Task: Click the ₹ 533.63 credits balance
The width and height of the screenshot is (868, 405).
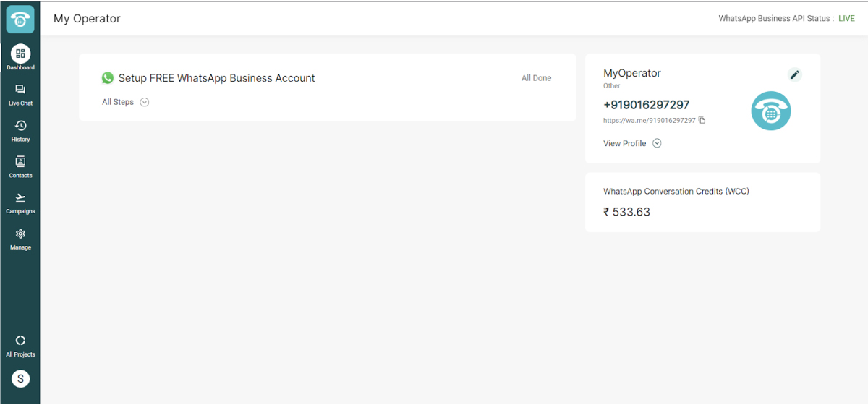Action: coord(626,212)
